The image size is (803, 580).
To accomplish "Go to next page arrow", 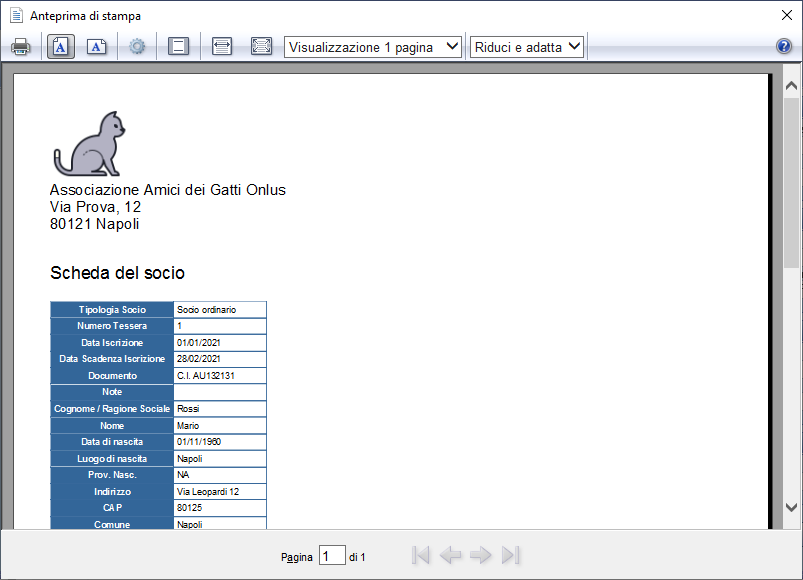I will tap(480, 555).
